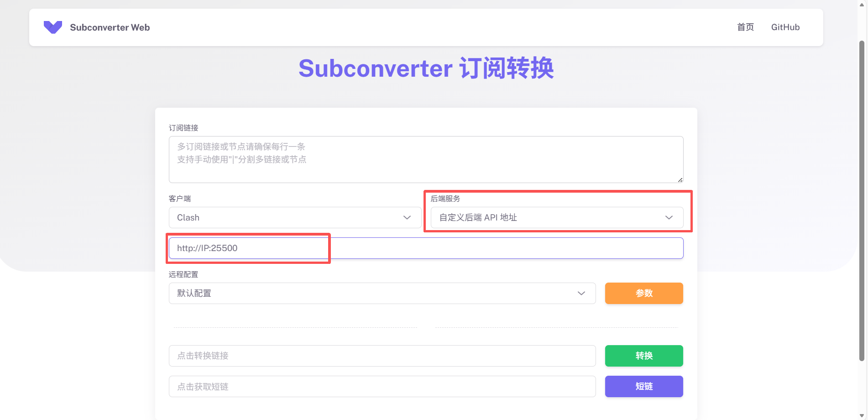Image resolution: width=868 pixels, height=420 pixels.
Task: Click the Subconverter Web title text
Action: click(110, 27)
